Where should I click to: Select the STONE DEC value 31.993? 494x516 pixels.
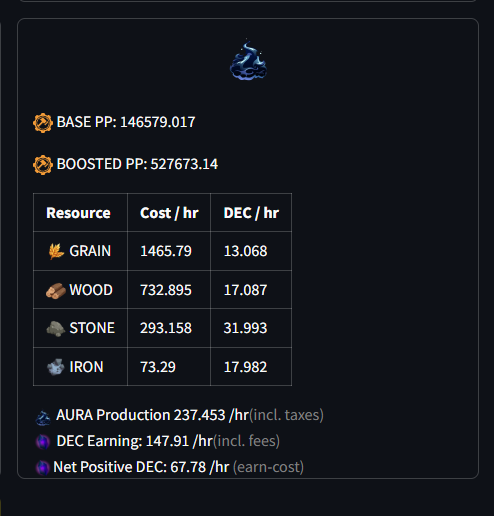tap(245, 328)
